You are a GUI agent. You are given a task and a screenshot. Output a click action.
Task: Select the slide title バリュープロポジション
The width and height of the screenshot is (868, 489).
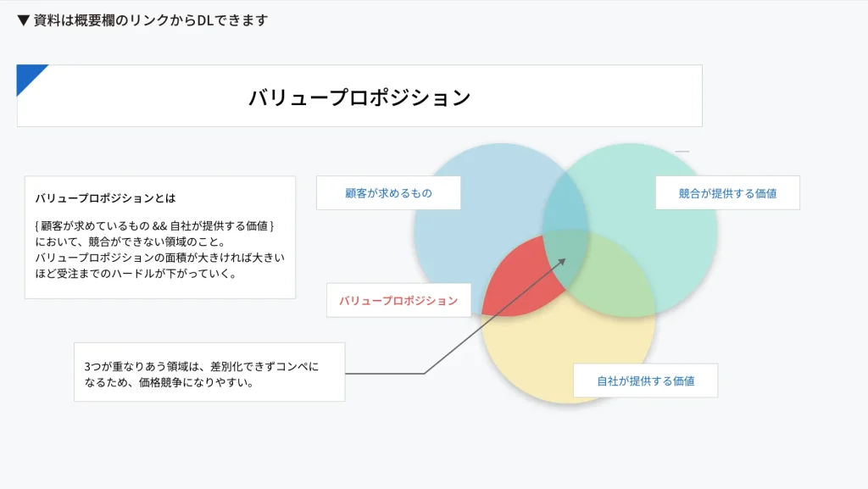(x=359, y=97)
